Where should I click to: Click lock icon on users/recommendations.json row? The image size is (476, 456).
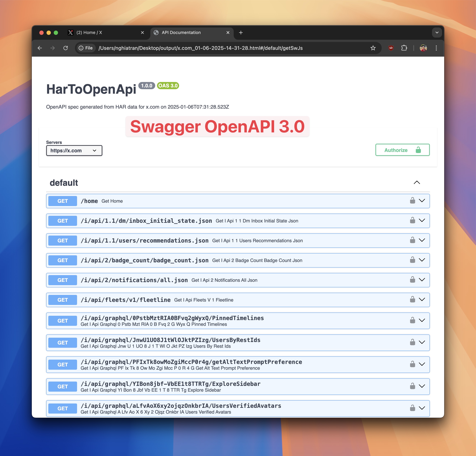[x=412, y=240]
